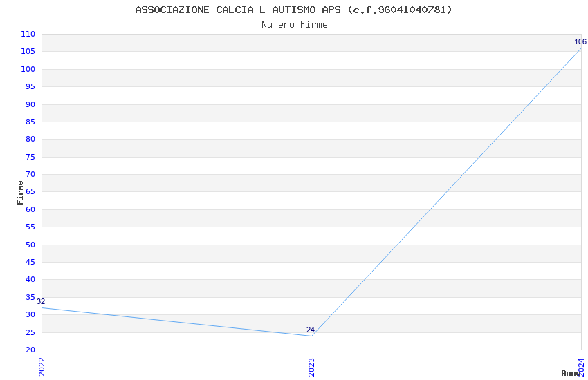Click the y-axis value 45

(30, 262)
